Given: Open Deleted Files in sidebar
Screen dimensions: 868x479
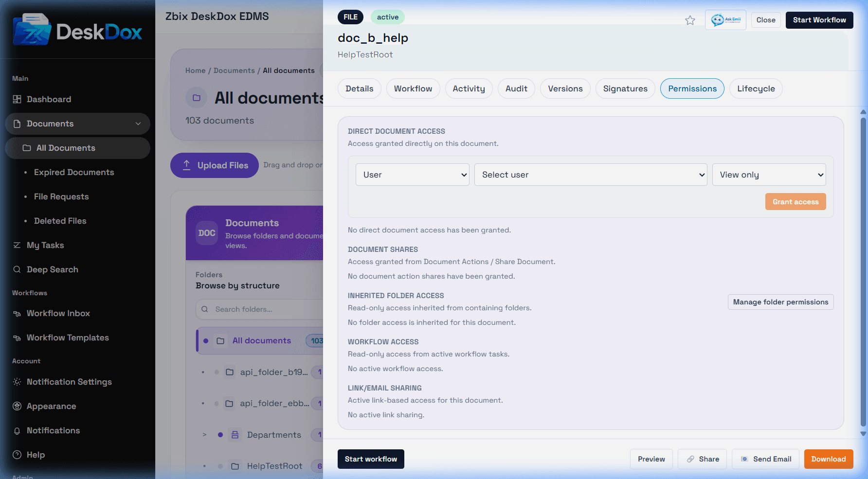Looking at the screenshot, I should tap(60, 221).
